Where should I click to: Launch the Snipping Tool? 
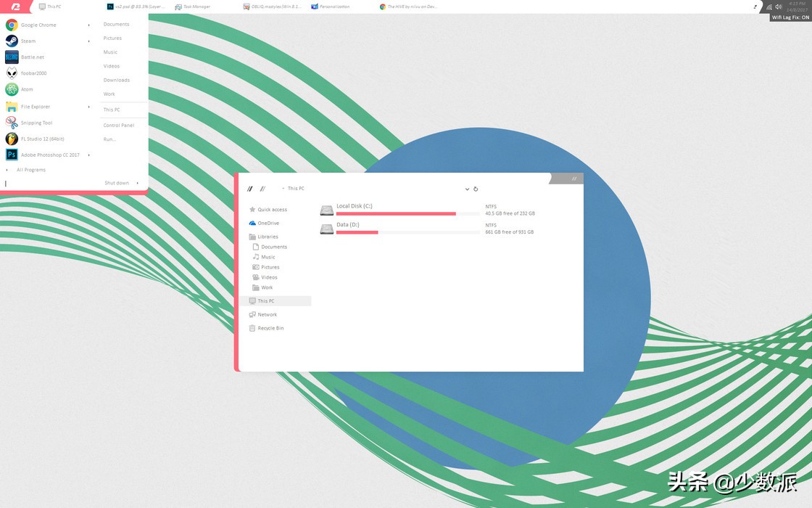(x=35, y=122)
